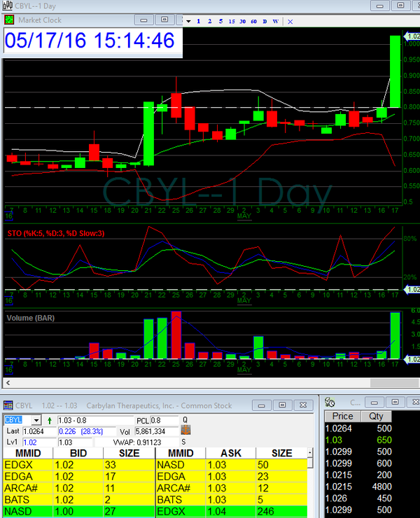Click the Volume (BAR) indicator label
420x518 pixels.
click(x=30, y=318)
